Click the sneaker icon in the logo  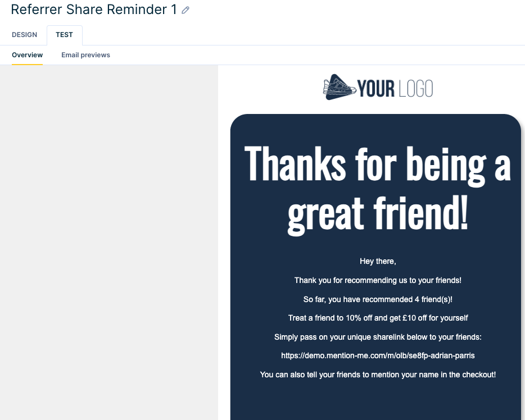coord(339,87)
